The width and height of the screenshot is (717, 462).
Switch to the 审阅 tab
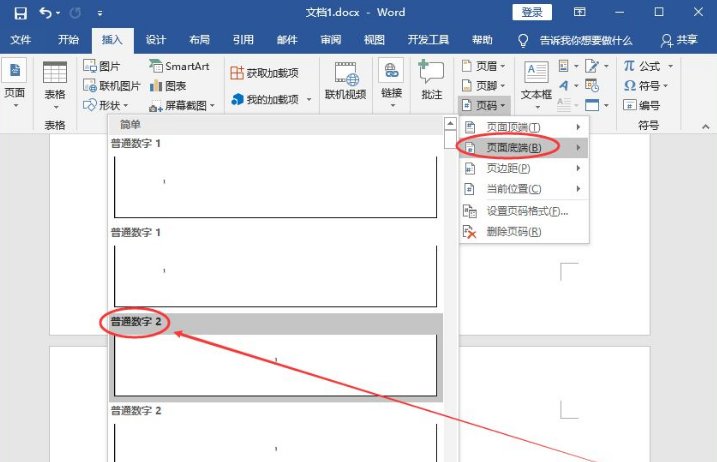tap(331, 40)
